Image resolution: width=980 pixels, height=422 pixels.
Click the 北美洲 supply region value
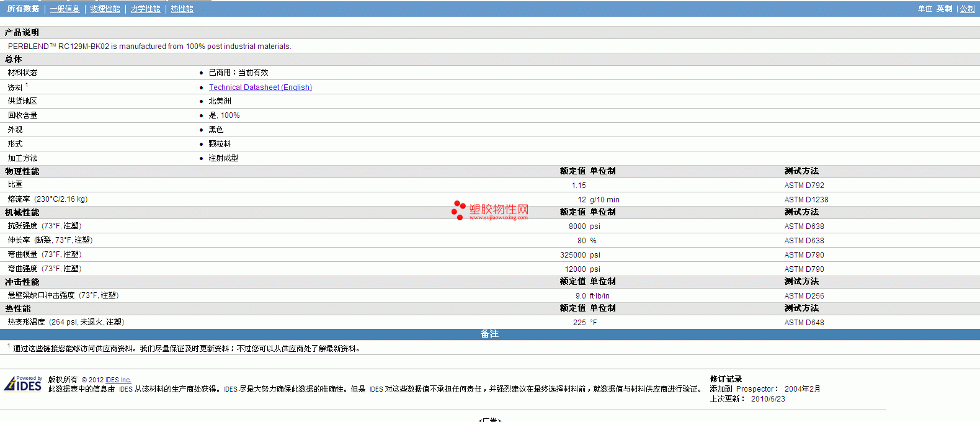220,101
